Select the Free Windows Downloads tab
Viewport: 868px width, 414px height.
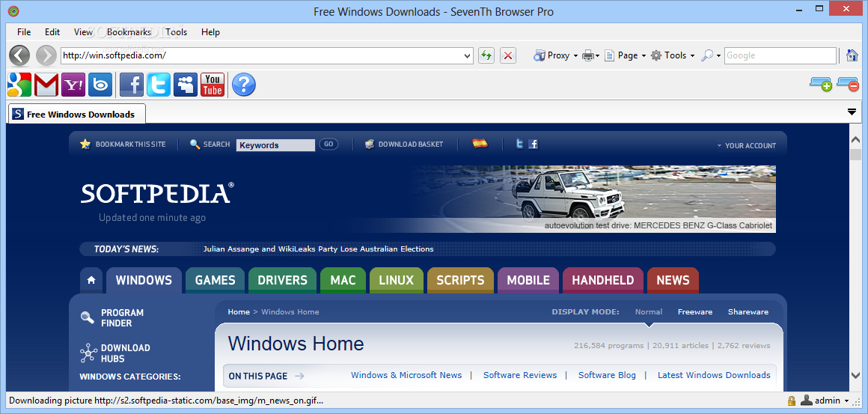[x=77, y=114]
